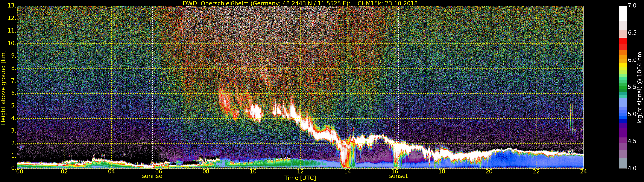Click the 18 time tick label
The height and width of the screenshot is (182, 644).
coord(442,172)
